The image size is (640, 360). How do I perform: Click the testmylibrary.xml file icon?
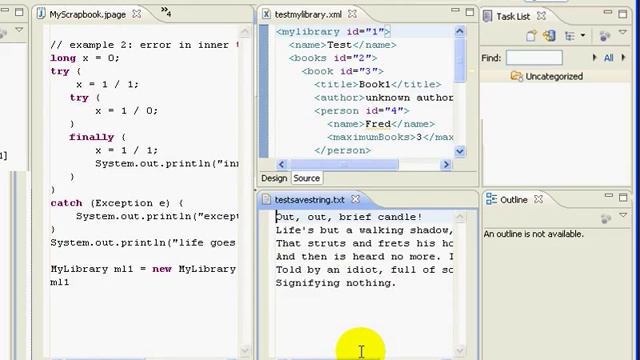point(266,14)
